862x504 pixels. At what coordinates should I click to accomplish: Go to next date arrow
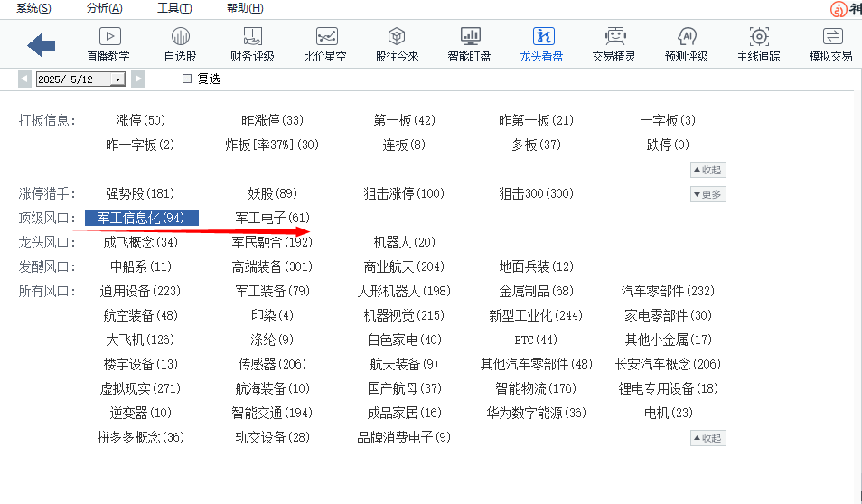point(137,79)
